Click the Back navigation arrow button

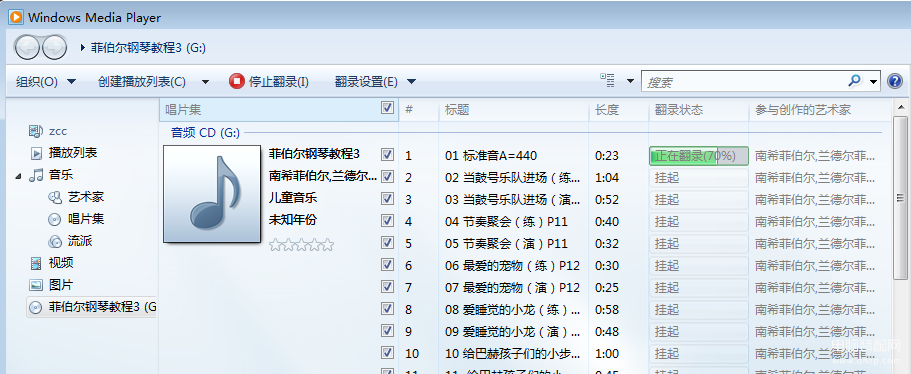pyautogui.click(x=27, y=47)
